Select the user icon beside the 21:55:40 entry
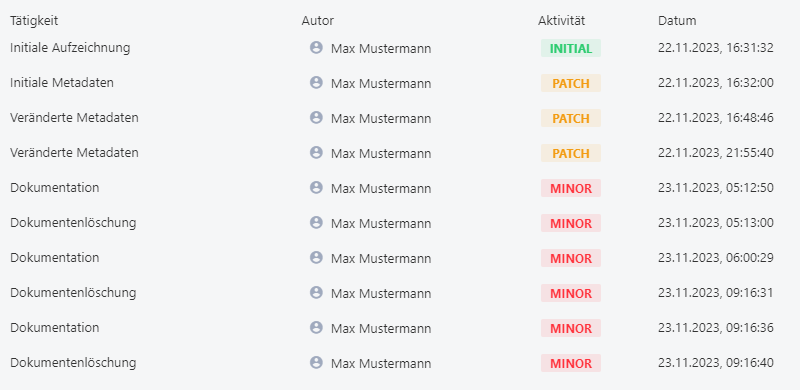The image size is (800, 390). [x=316, y=153]
